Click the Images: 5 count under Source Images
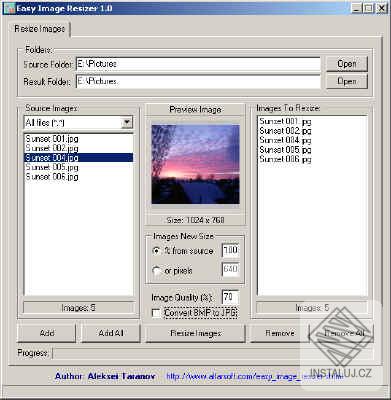This screenshot has width=391, height=400. [x=79, y=308]
